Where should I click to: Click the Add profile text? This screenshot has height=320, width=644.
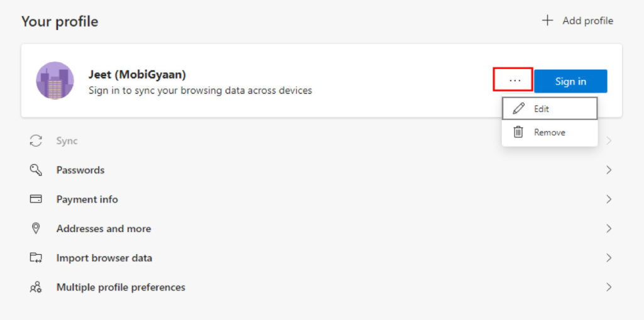[587, 21]
